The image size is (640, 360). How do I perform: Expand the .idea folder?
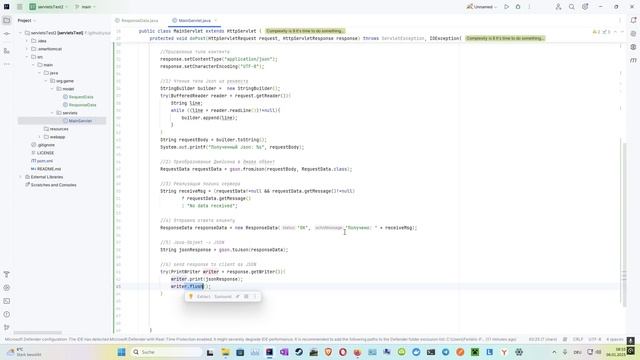[27, 41]
